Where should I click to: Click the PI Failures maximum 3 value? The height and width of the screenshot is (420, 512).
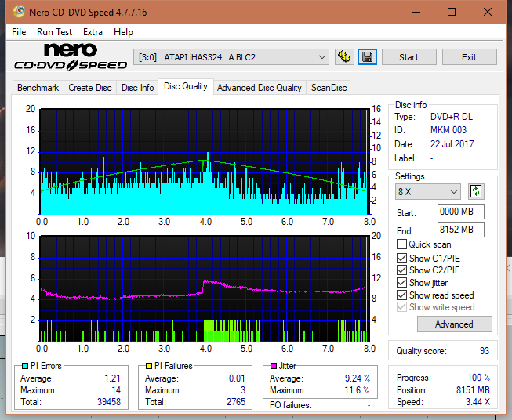click(x=243, y=390)
